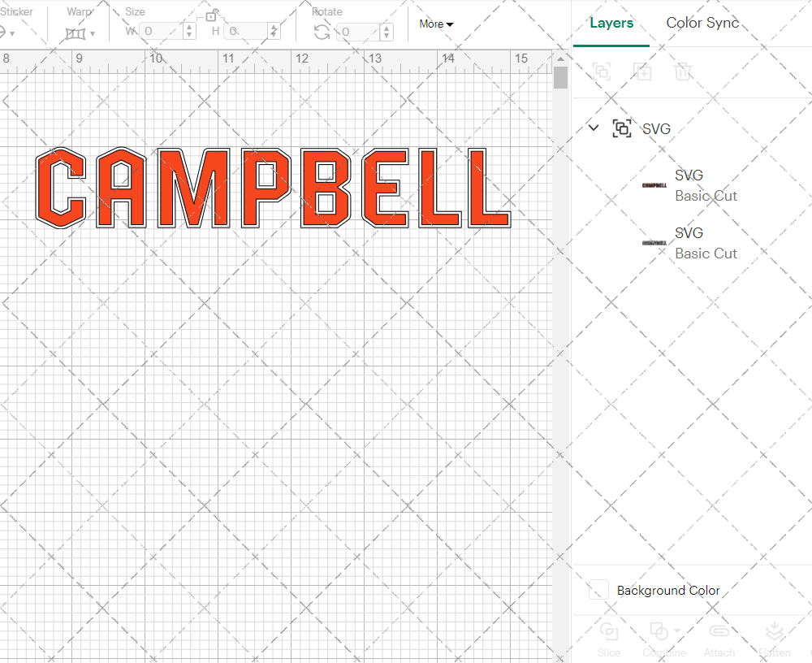
Task: Click the first SVG layer thumbnail
Action: coord(653,184)
